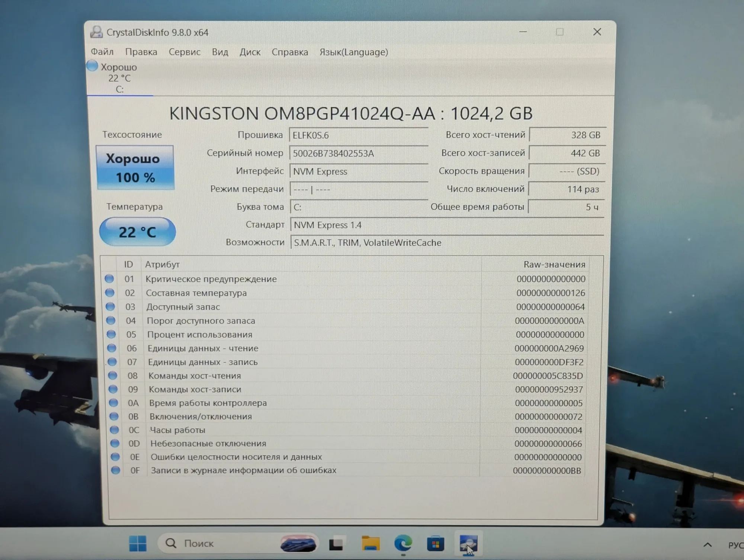Select the C: disk tab with Хорошо status
Viewport: 744px width, 560px height.
pos(119,78)
